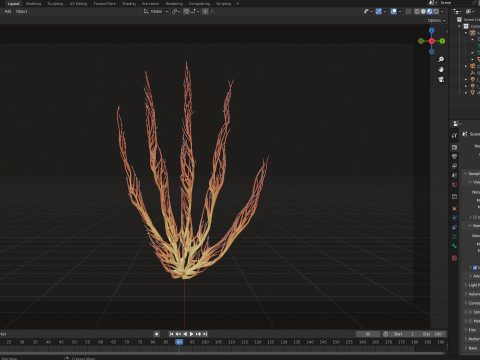Screen dimensions: 480x360
Task: Open the View Layer properties tab
Action: [x=454, y=166]
